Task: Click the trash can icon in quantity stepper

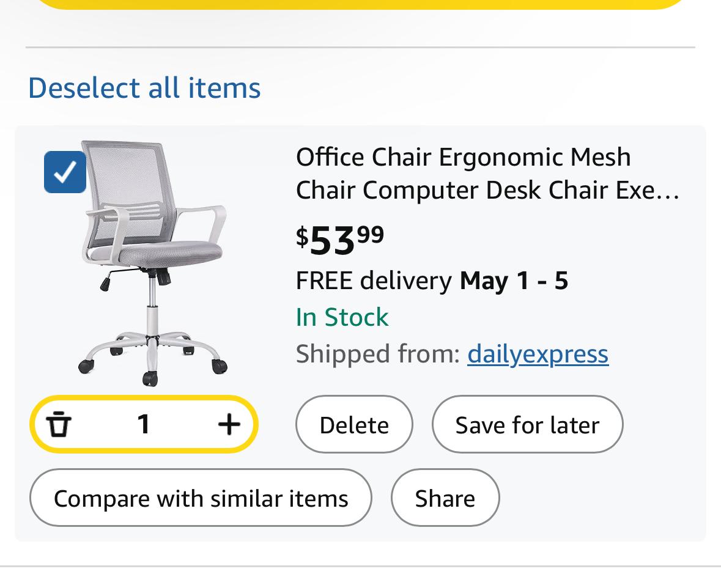Action: 59,424
